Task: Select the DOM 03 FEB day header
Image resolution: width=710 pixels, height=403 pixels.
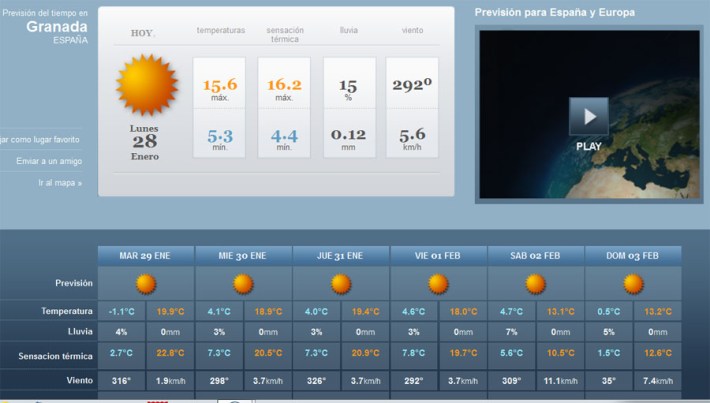Action: pos(633,256)
